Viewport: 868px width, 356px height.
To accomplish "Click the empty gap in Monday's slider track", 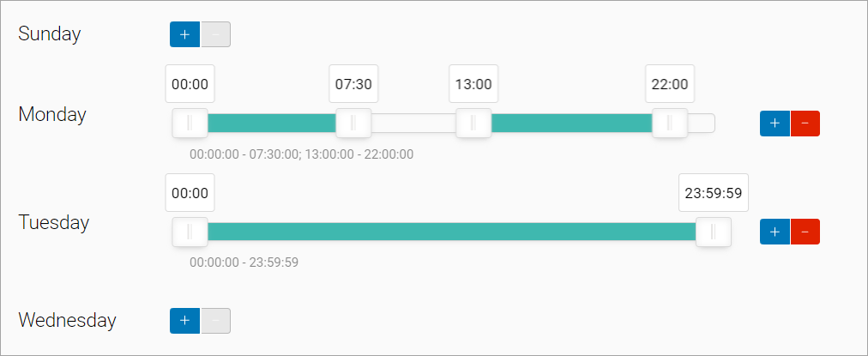I will tap(413, 124).
